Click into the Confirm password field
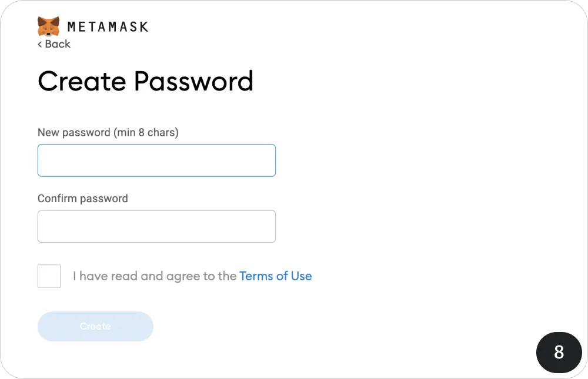 click(156, 226)
